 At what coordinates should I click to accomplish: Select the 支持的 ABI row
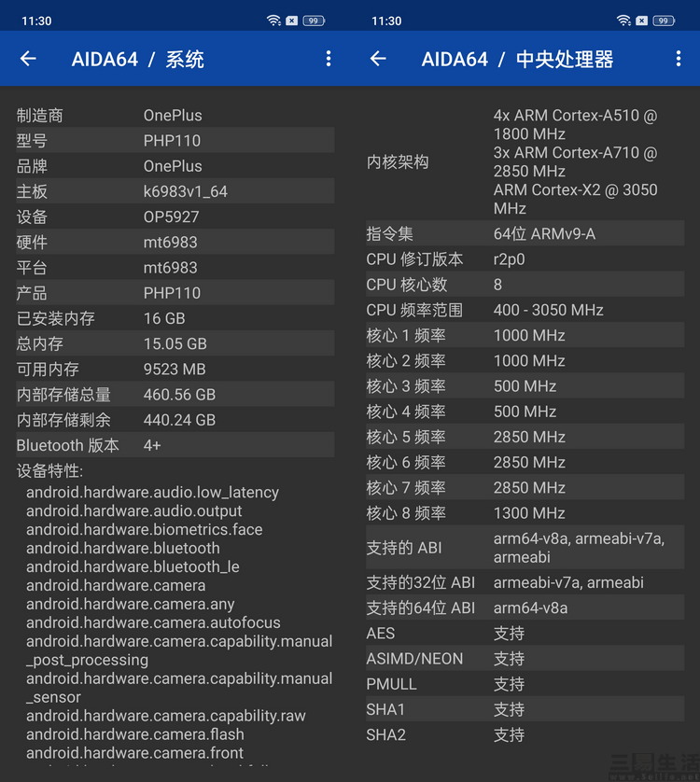click(x=525, y=548)
